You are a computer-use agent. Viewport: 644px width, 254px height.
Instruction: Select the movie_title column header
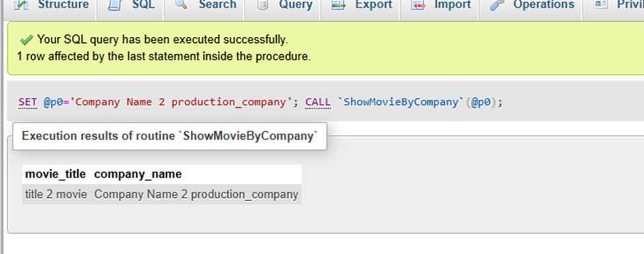(x=55, y=174)
